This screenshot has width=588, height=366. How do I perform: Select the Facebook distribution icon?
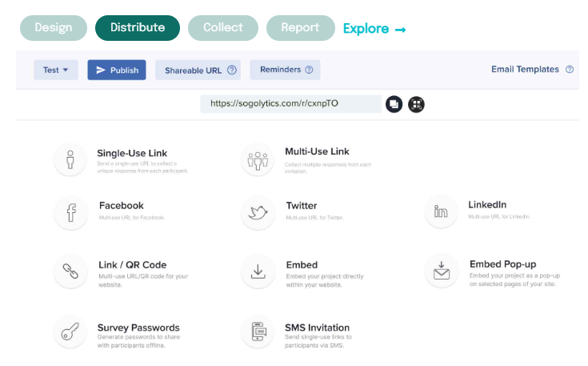(x=70, y=213)
